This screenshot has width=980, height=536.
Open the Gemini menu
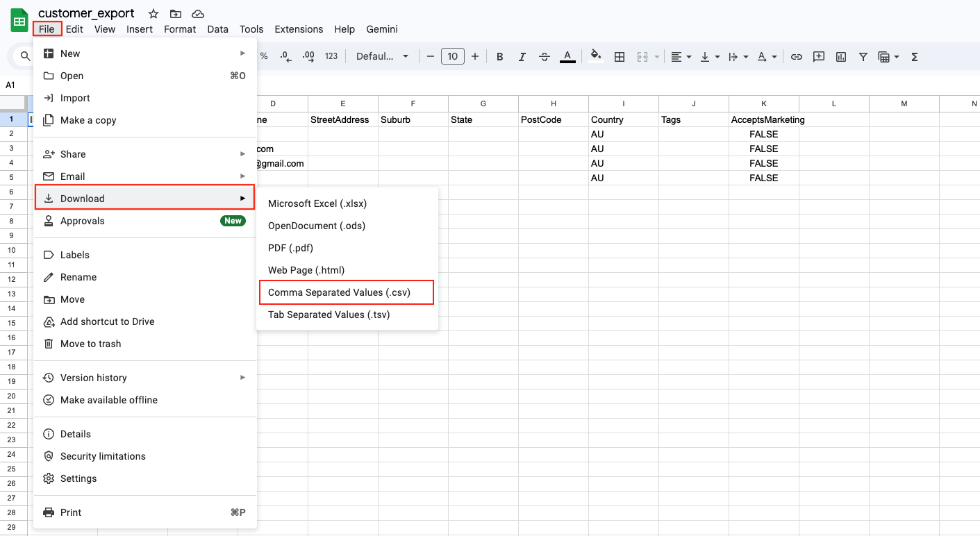tap(382, 29)
